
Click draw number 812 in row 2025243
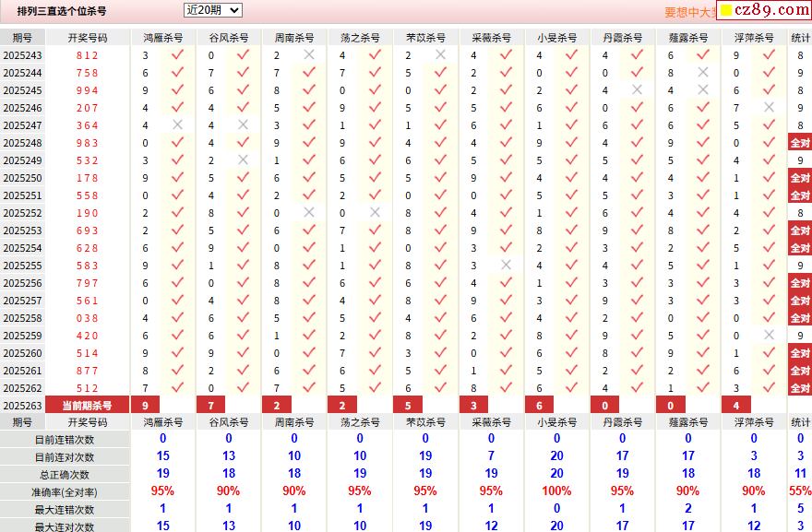coord(87,55)
